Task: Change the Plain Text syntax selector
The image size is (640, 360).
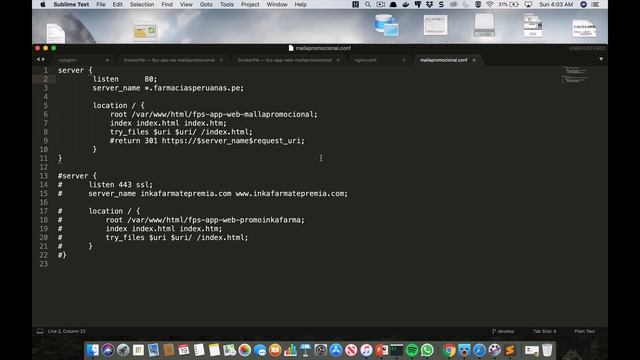Action: click(x=584, y=331)
